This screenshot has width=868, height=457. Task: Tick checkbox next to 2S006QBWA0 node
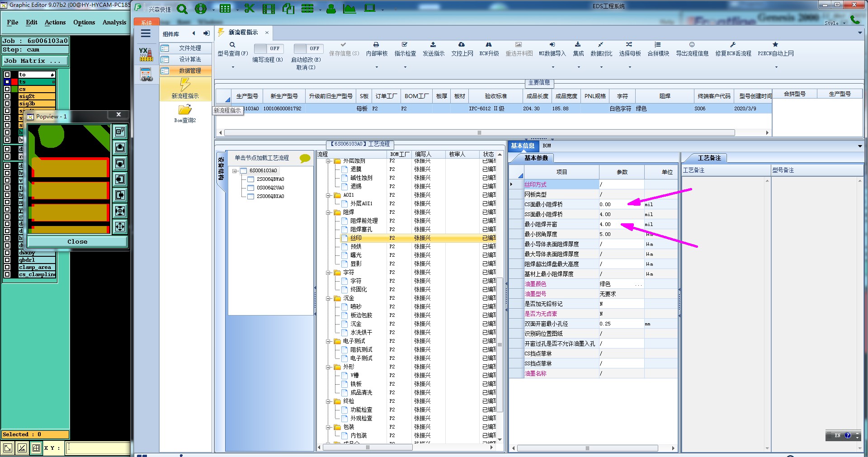(250, 179)
